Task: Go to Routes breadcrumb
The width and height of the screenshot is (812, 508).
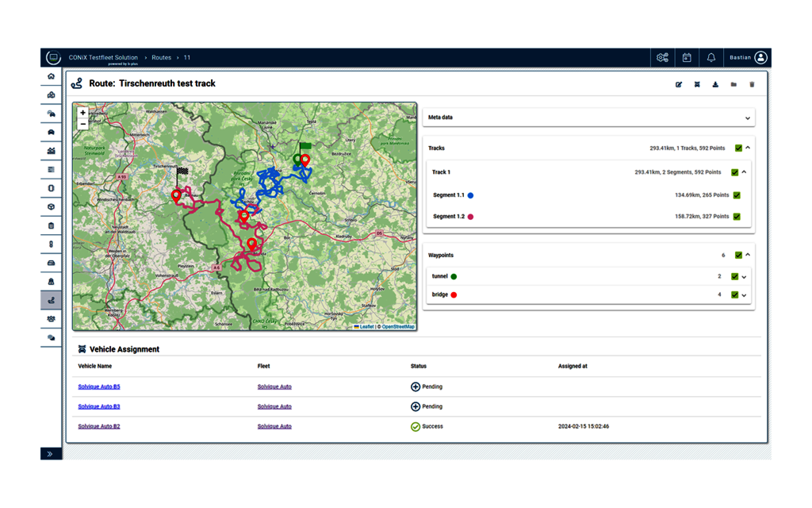Action: click(x=161, y=57)
